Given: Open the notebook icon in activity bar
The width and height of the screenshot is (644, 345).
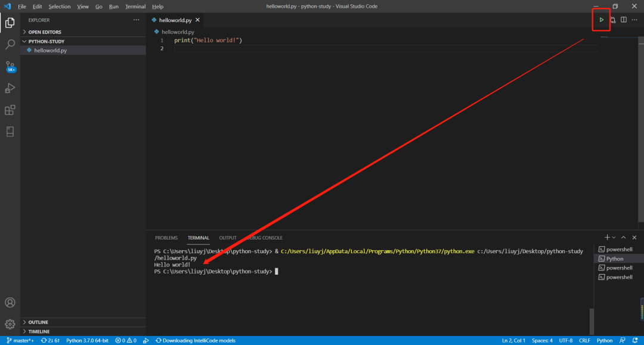Looking at the screenshot, I should (x=10, y=132).
